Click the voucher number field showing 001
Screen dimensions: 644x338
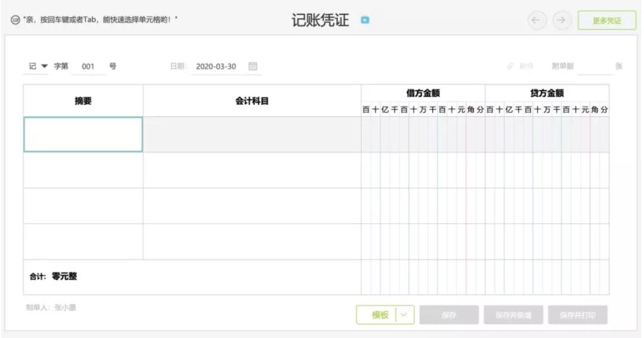pos(88,67)
